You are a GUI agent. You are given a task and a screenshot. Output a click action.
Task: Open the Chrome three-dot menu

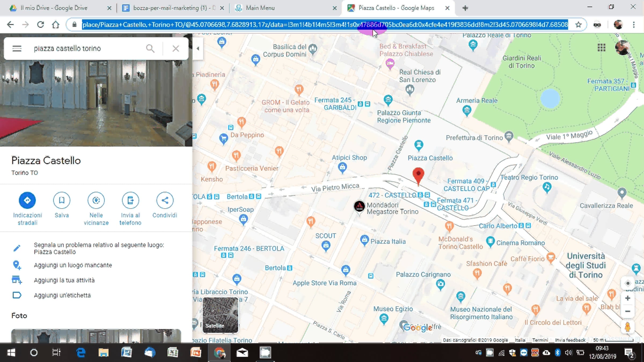point(634,25)
